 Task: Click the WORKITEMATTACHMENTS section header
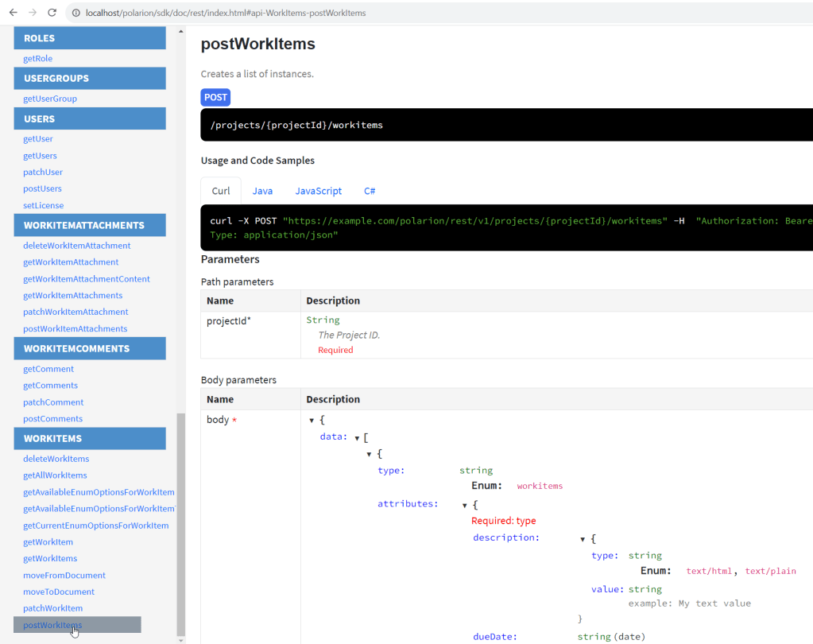click(x=90, y=225)
